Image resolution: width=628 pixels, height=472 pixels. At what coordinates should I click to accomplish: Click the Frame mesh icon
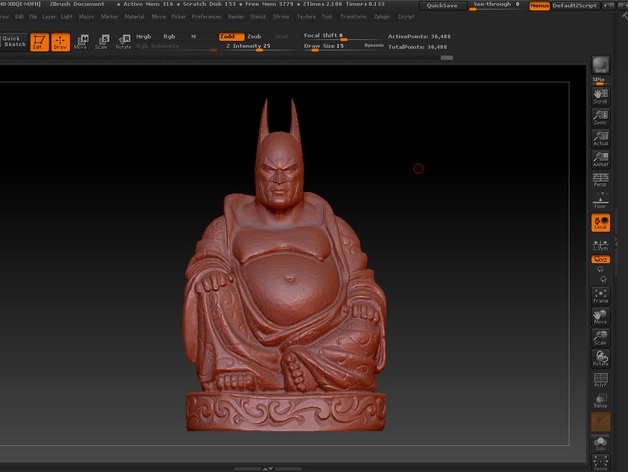point(600,296)
